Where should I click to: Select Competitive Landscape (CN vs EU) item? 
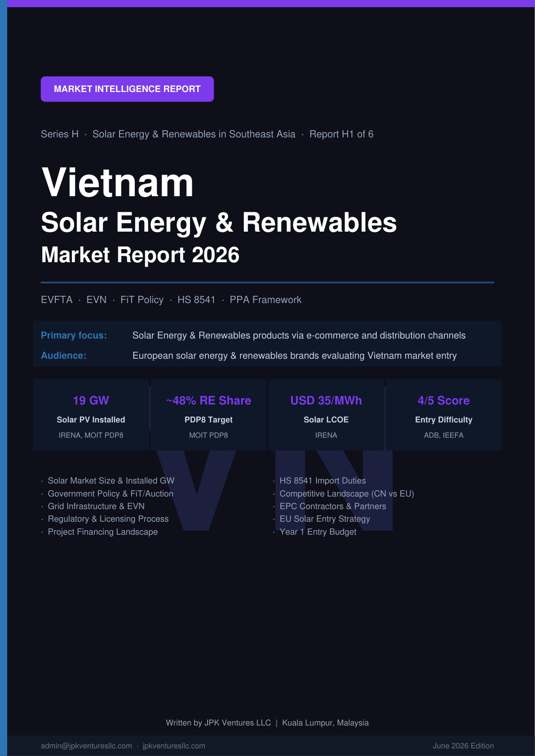[347, 493]
